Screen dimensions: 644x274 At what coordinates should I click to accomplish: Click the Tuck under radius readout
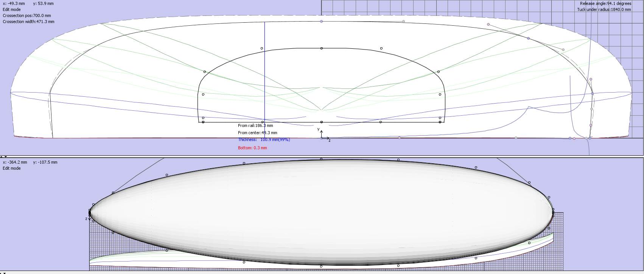pos(604,9)
